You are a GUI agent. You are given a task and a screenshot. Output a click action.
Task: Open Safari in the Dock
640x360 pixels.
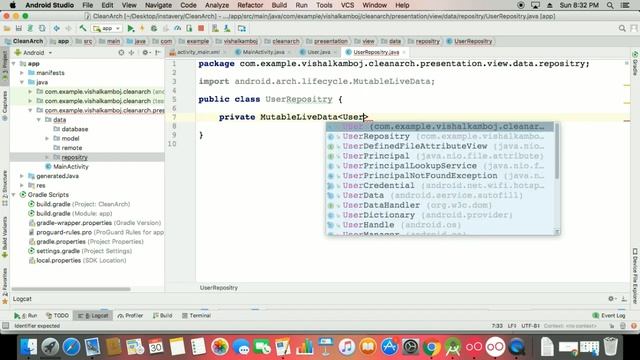click(71, 347)
